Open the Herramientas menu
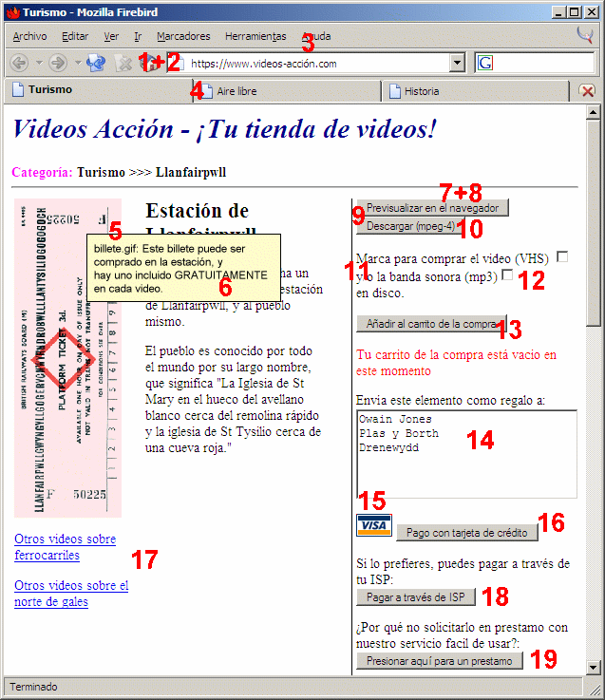 pos(255,36)
